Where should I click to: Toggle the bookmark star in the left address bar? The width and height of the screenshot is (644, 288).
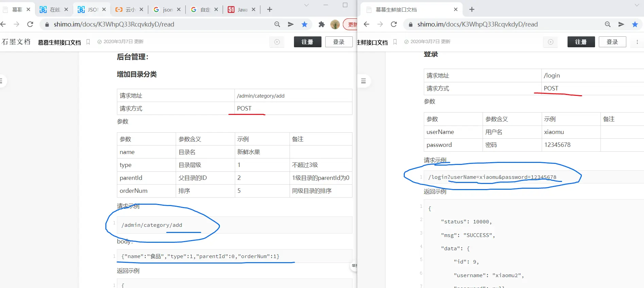point(304,24)
